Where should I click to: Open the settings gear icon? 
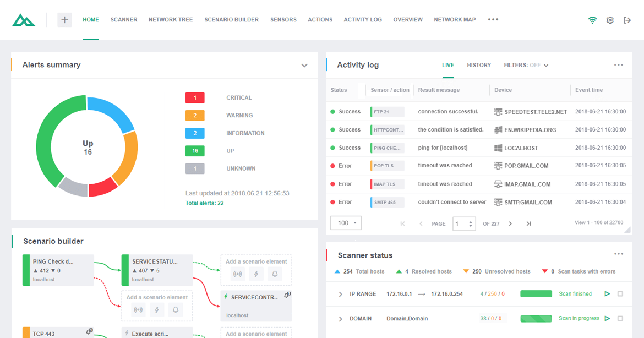click(x=610, y=20)
